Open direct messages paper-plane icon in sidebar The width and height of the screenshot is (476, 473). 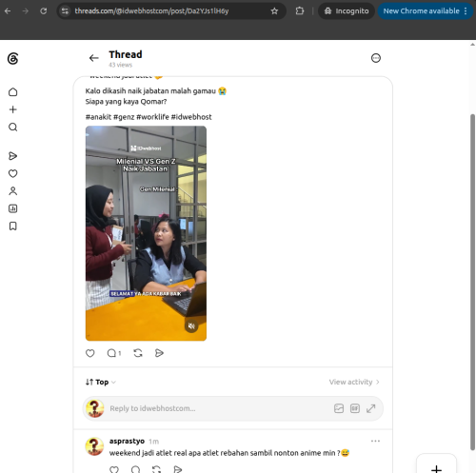tap(12, 156)
